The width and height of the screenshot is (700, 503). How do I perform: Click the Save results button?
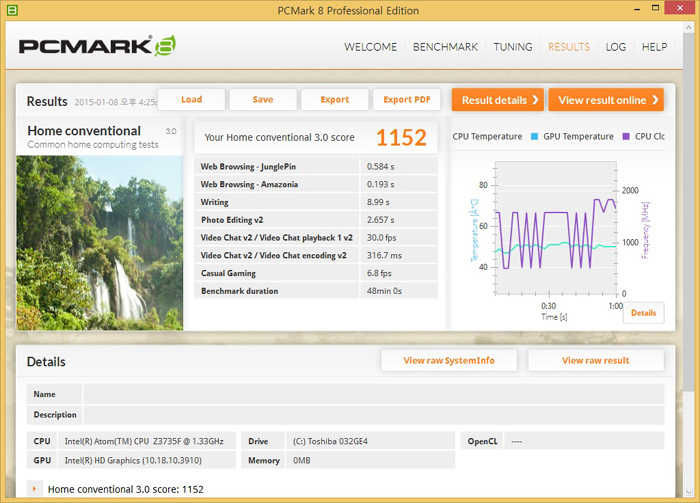point(263,100)
